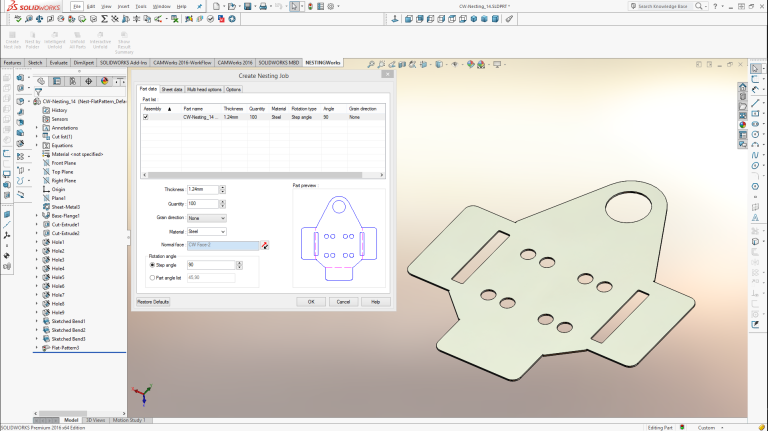Open the DimXpertManager crosshair tab
768x431 pixels.
coord(88,81)
